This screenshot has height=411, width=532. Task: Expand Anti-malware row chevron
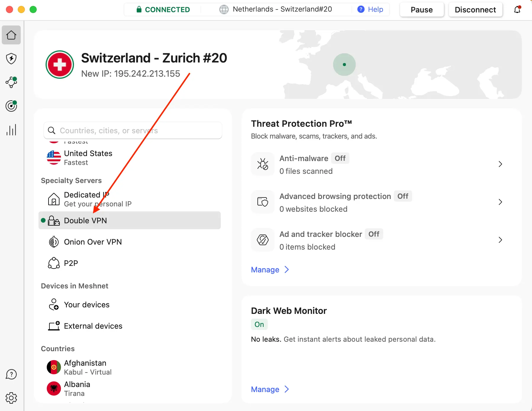[500, 164]
